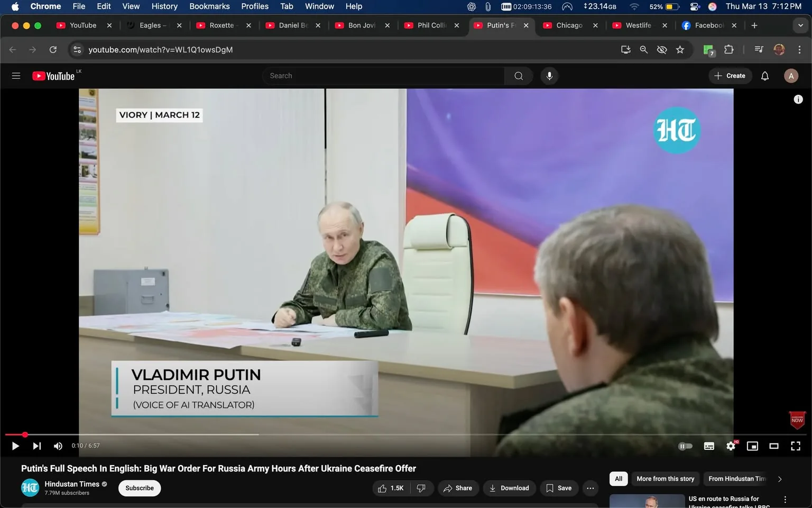Switch to theater mode
Image resolution: width=812 pixels, height=508 pixels.
774,446
